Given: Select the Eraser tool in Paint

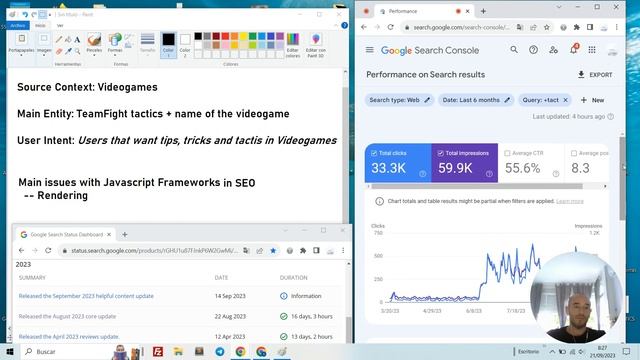Looking at the screenshot, I should (59, 51).
